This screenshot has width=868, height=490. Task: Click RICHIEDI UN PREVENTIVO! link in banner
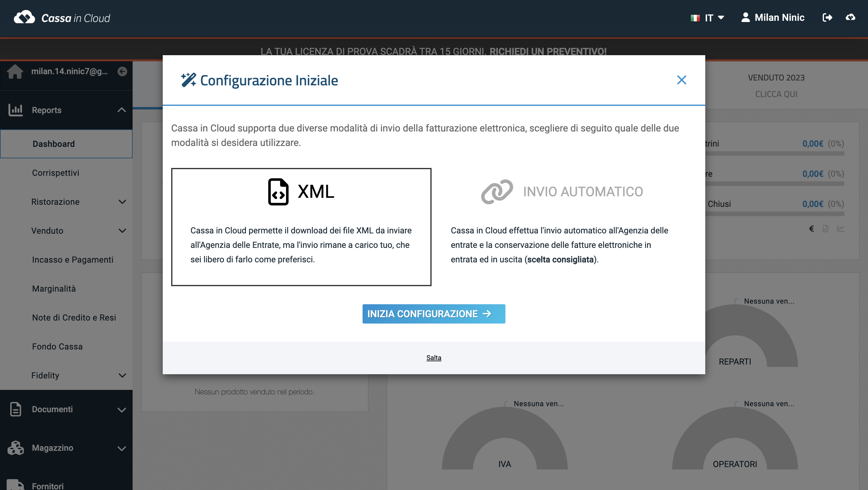click(548, 51)
